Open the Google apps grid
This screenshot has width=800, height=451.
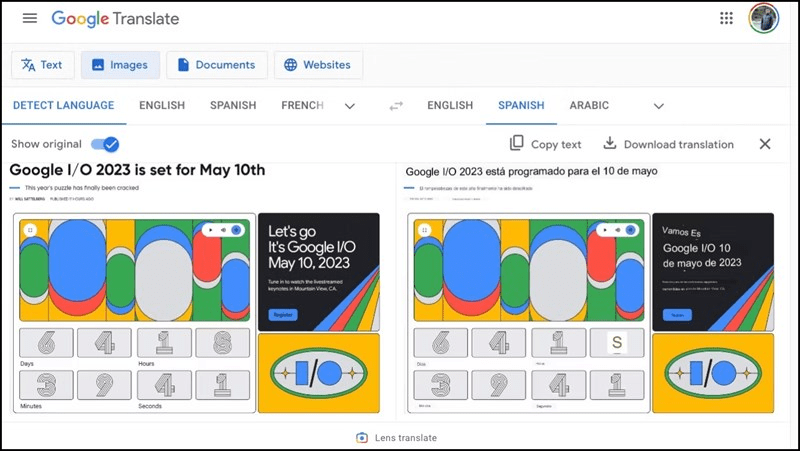pos(727,19)
